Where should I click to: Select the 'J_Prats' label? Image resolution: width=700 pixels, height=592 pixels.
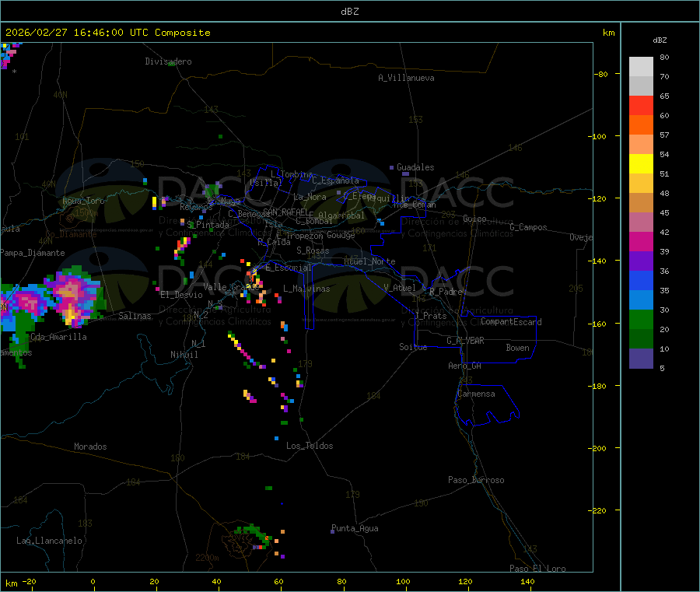pos(430,315)
